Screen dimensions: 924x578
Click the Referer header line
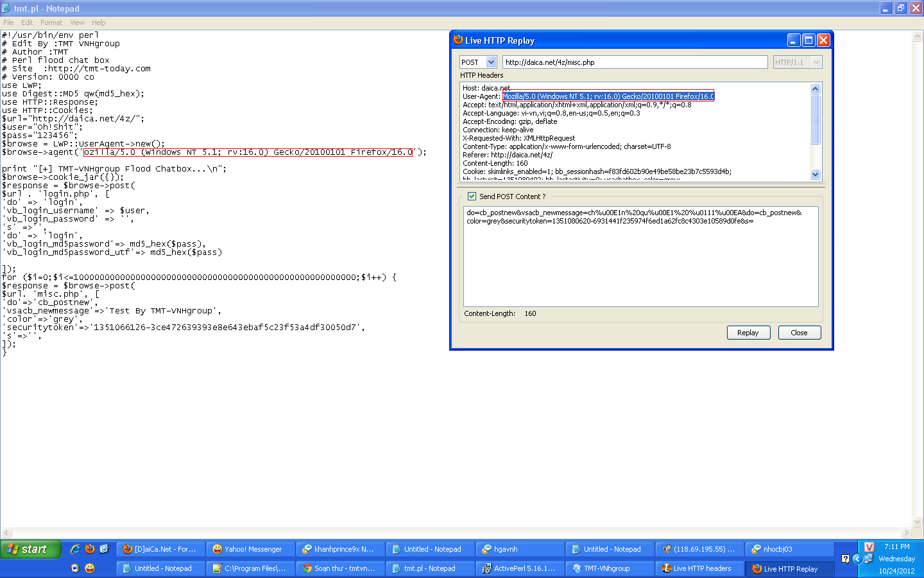tap(508, 155)
